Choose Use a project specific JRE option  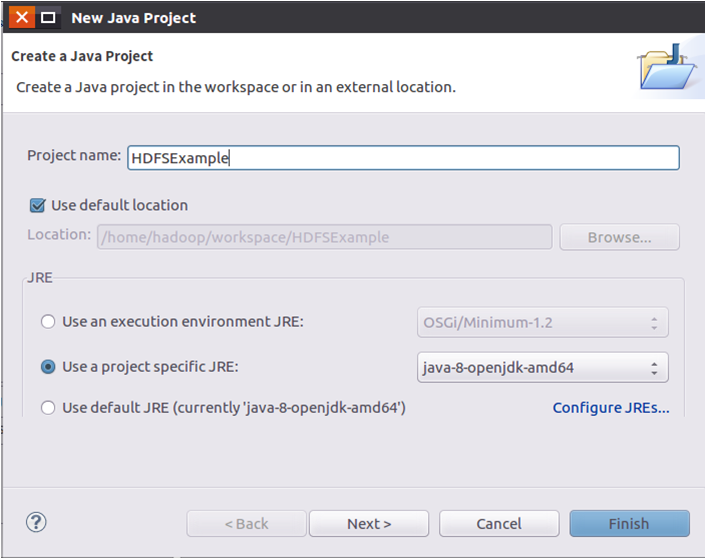(x=48, y=367)
